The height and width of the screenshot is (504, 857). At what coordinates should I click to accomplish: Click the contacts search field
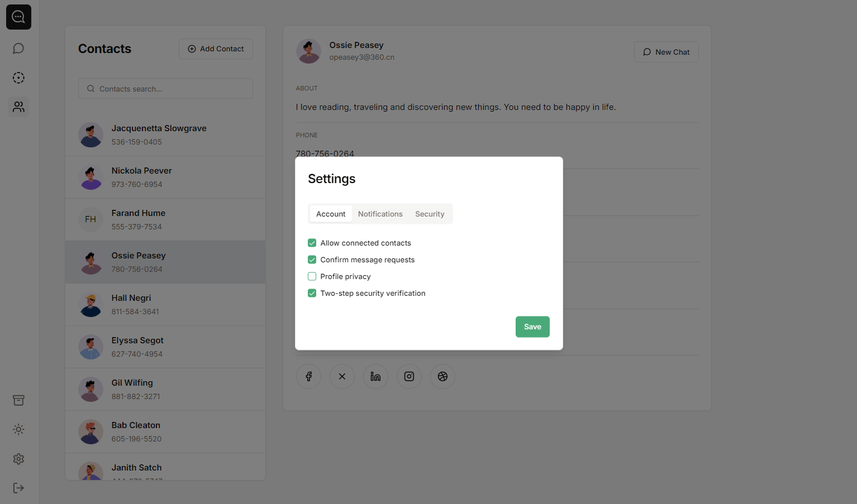[165, 88]
